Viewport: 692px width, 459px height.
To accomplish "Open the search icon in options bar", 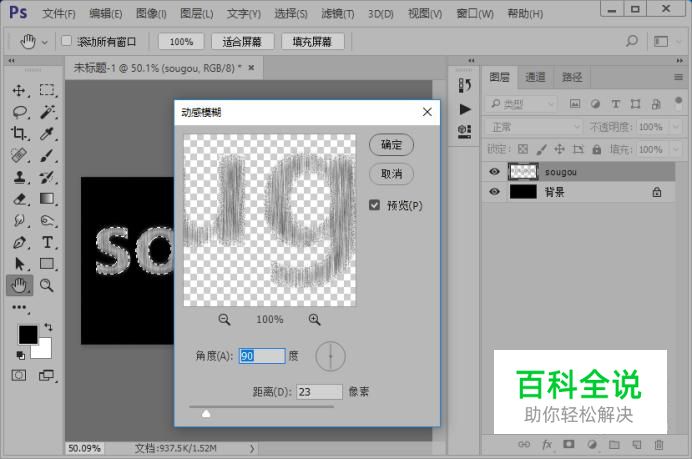I will (x=632, y=41).
